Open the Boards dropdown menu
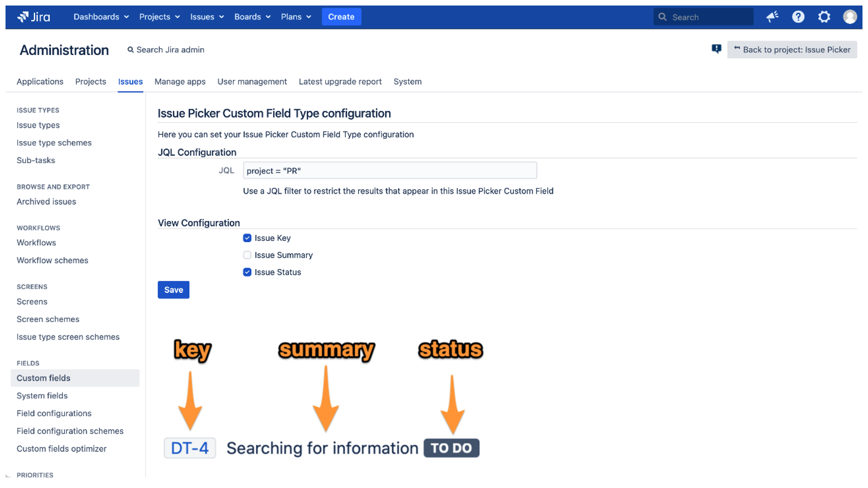The width and height of the screenshot is (868, 488). click(252, 17)
